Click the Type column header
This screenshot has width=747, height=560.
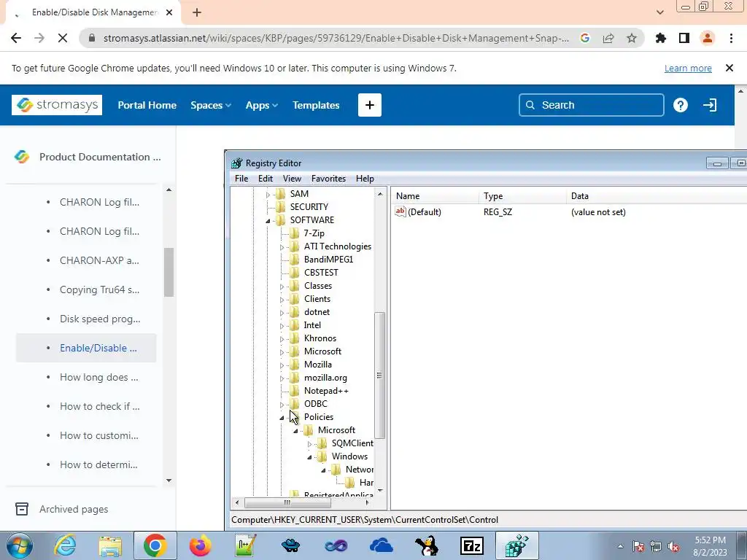tap(493, 195)
